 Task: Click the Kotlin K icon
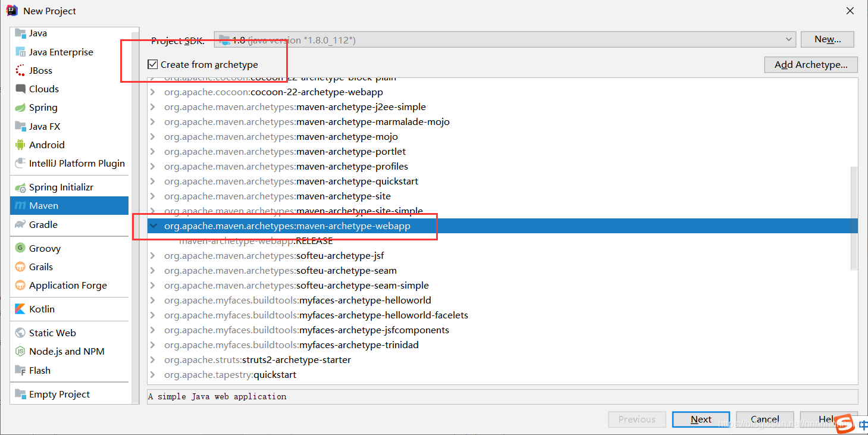20,309
